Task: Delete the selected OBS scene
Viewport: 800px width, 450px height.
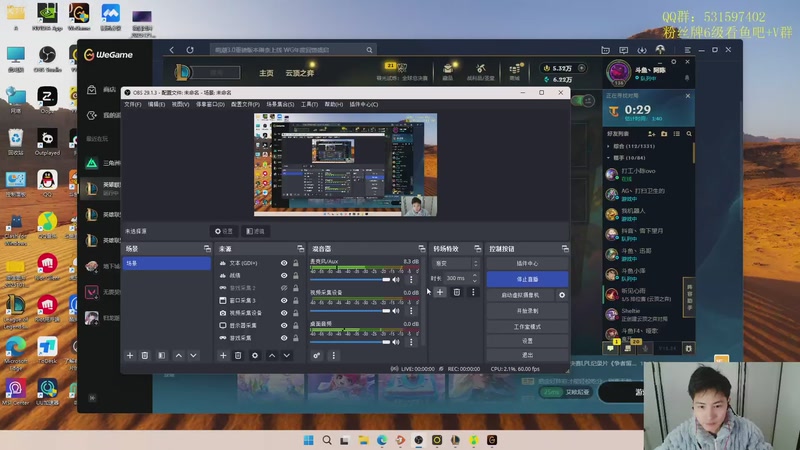Action: coord(145,355)
